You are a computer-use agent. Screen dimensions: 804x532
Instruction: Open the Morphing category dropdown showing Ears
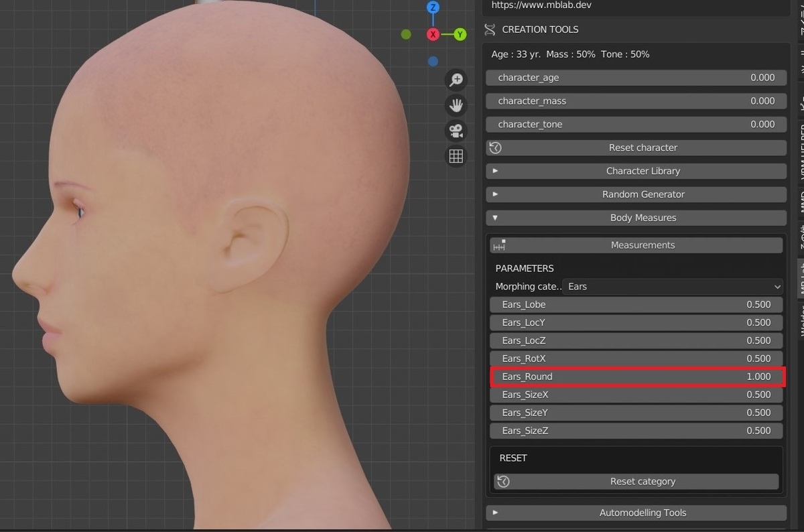click(x=673, y=286)
